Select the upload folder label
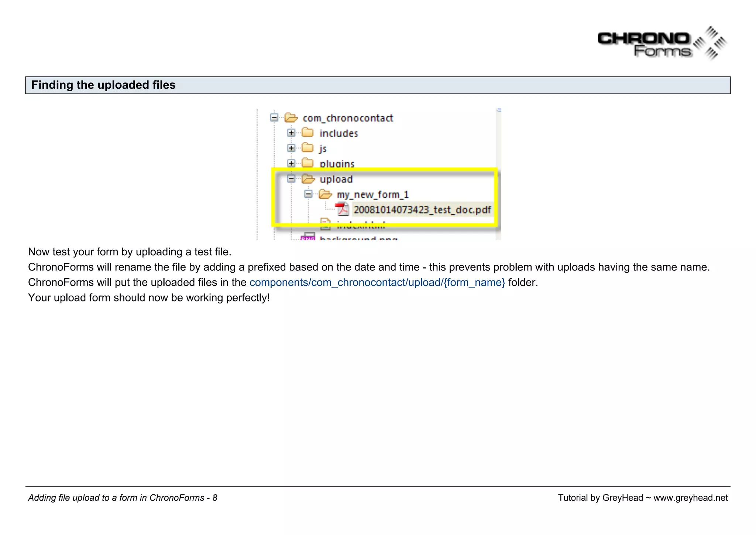Viewport: 756px width, 535px height. (x=336, y=180)
